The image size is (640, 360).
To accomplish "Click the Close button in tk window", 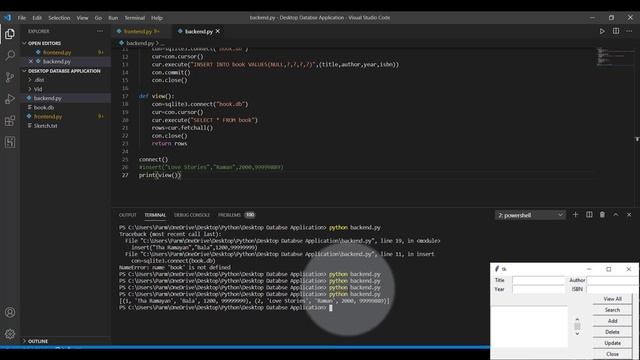I will (x=612, y=354).
